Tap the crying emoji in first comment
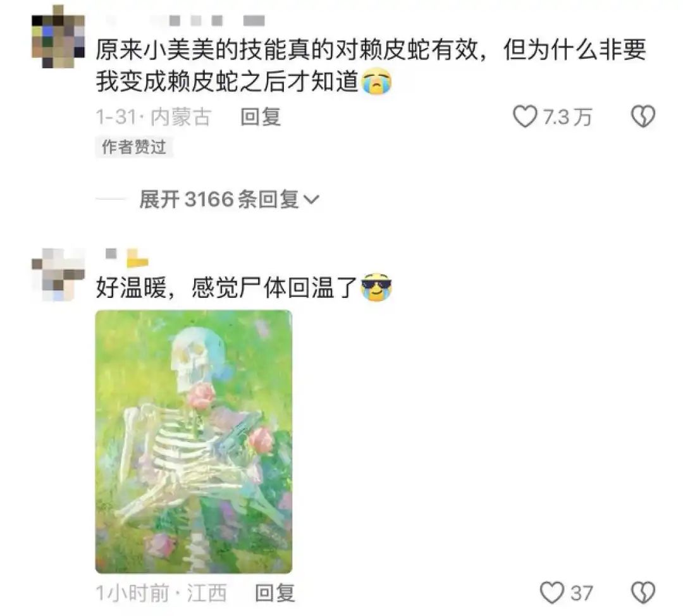The width and height of the screenshot is (683, 616). 377,82
